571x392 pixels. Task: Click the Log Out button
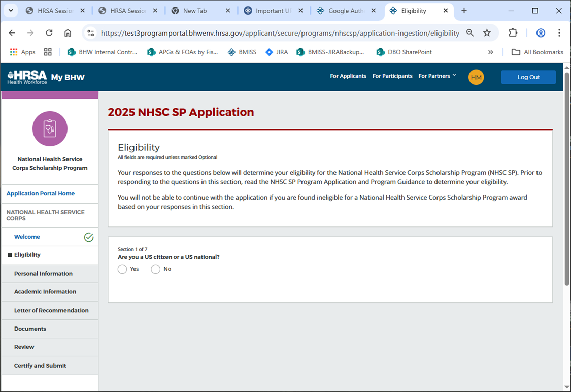click(528, 77)
